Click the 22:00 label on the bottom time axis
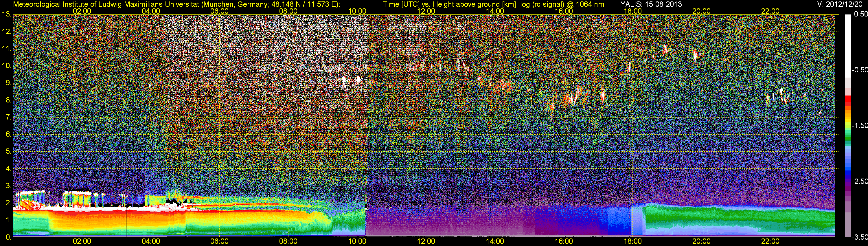Screen dimensions: 868x246 coord(770,241)
